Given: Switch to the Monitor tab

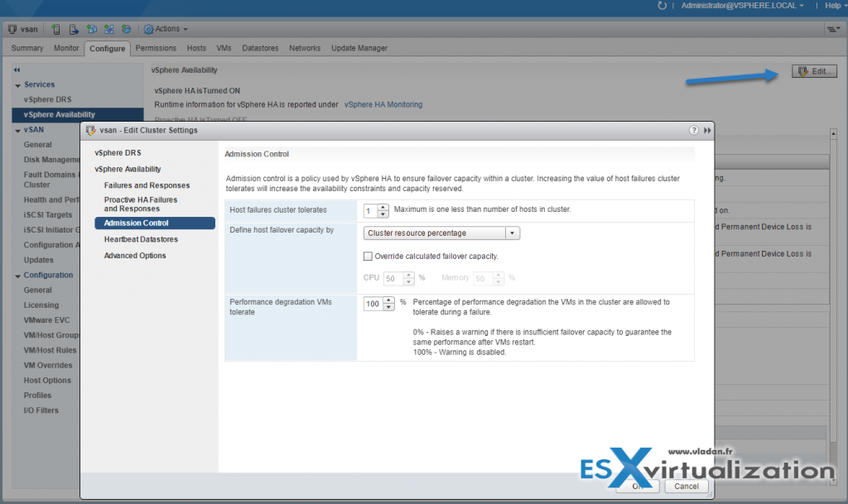Looking at the screenshot, I should point(66,48).
